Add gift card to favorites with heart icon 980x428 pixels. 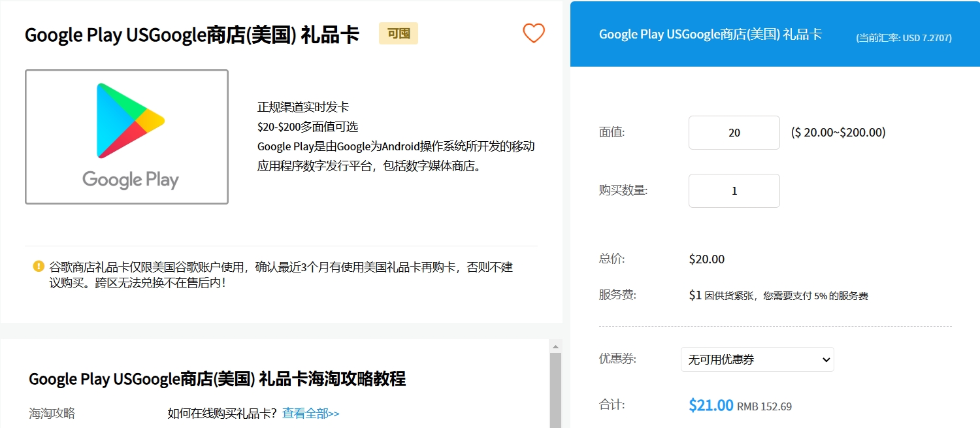(534, 33)
